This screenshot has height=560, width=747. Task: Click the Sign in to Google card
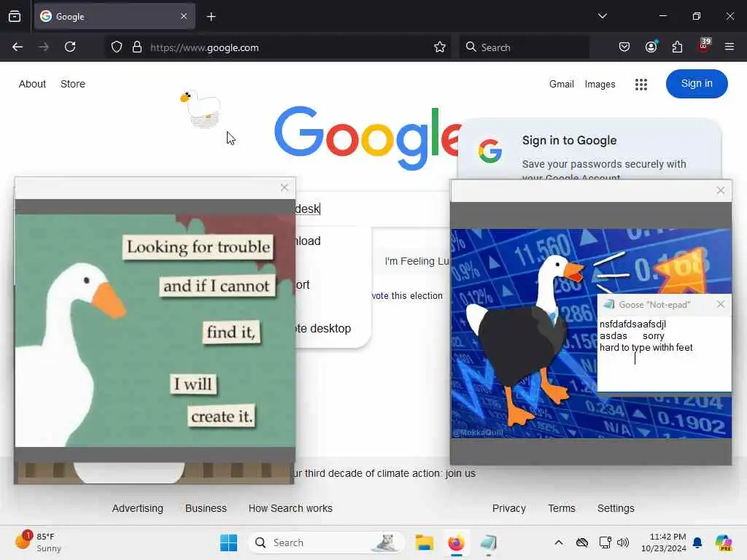589,150
